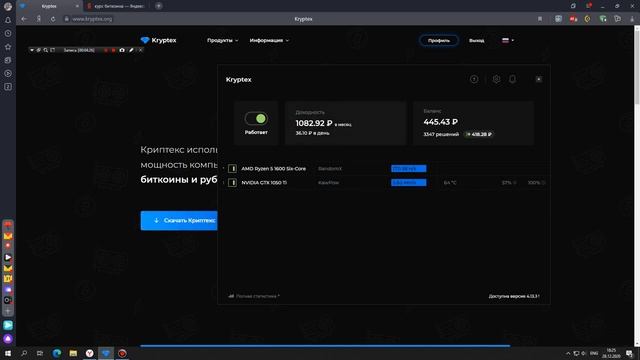The height and width of the screenshot is (360, 640).
Task: Bookmark this page in the address bar
Action: pyautogui.click(x=540, y=19)
